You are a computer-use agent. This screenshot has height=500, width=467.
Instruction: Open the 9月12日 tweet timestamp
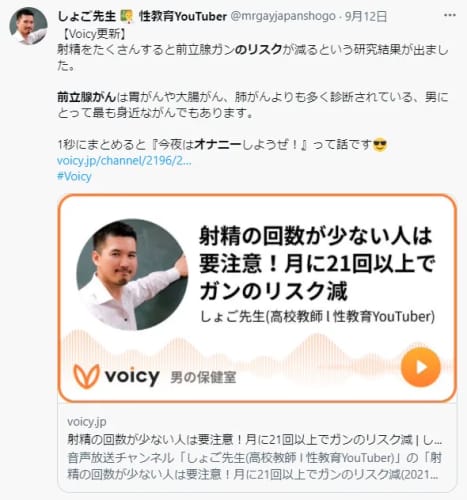coord(366,16)
